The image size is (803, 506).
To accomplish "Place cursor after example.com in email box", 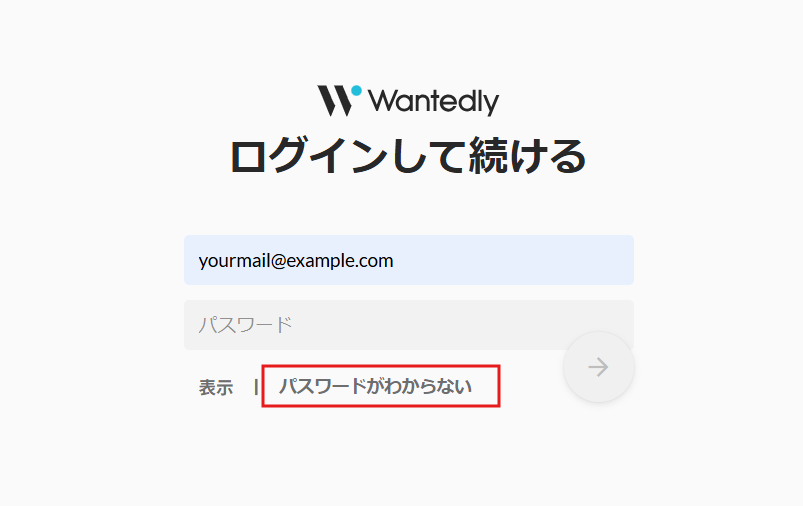I will click(x=395, y=261).
